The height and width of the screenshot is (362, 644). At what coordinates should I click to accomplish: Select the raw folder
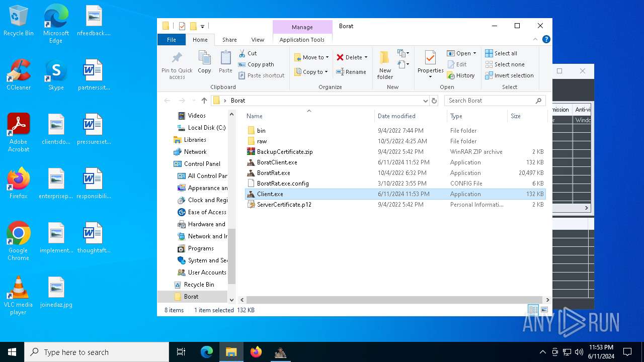pos(395,141)
